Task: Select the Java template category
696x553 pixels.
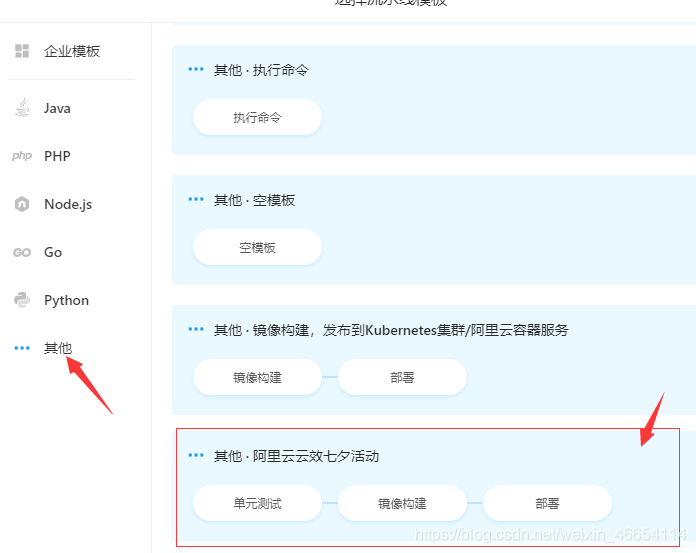Action: (57, 108)
